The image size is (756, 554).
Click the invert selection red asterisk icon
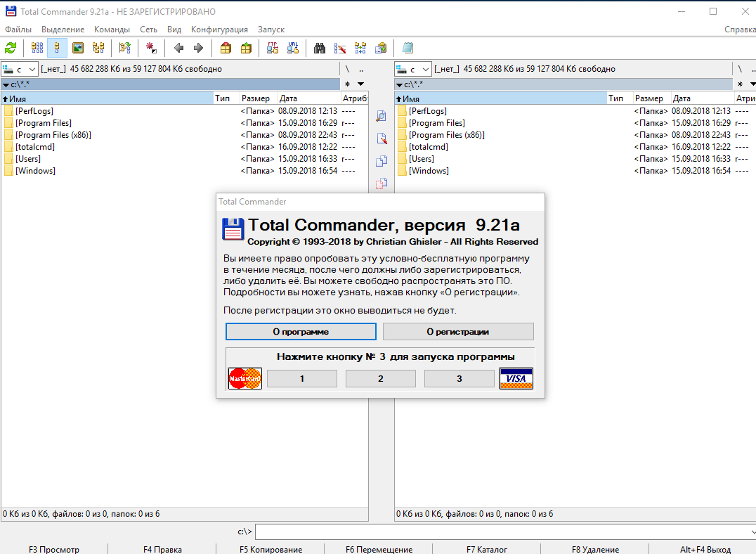(151, 48)
